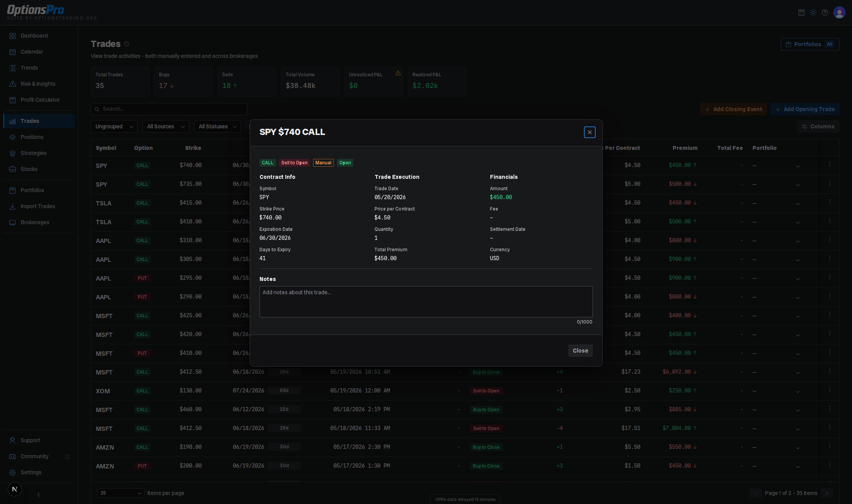Sort by the Premium column header
Viewport: 852px width, 504px height.
coord(685,148)
